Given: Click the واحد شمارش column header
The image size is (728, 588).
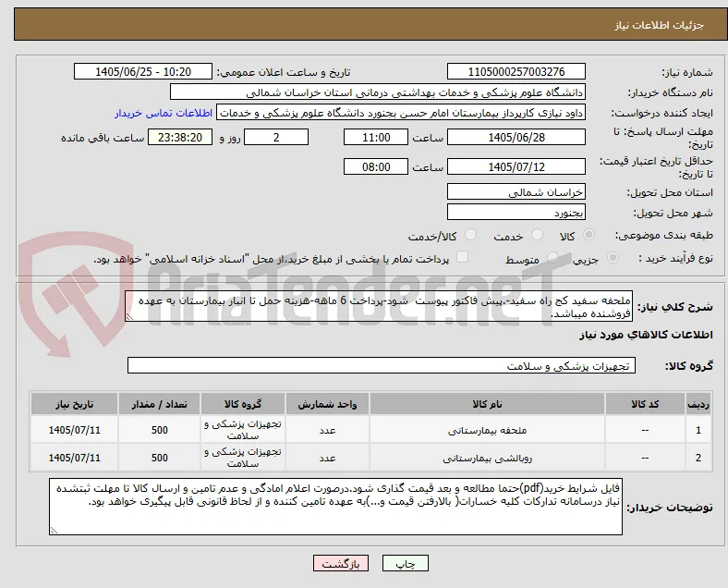Looking at the screenshot, I should point(327,404).
